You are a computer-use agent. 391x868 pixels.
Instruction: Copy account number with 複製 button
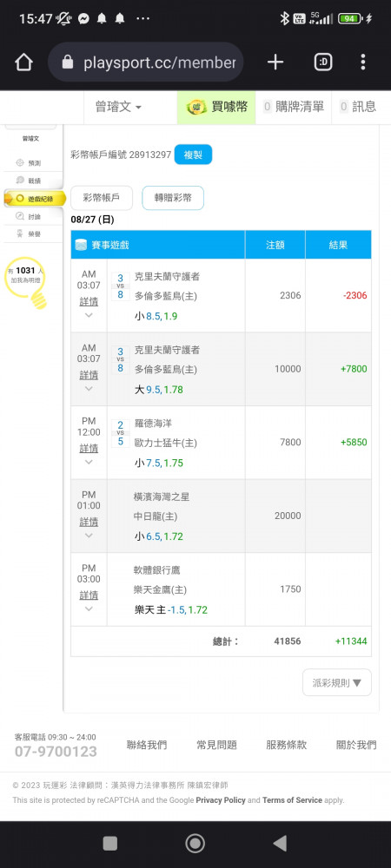tap(193, 155)
